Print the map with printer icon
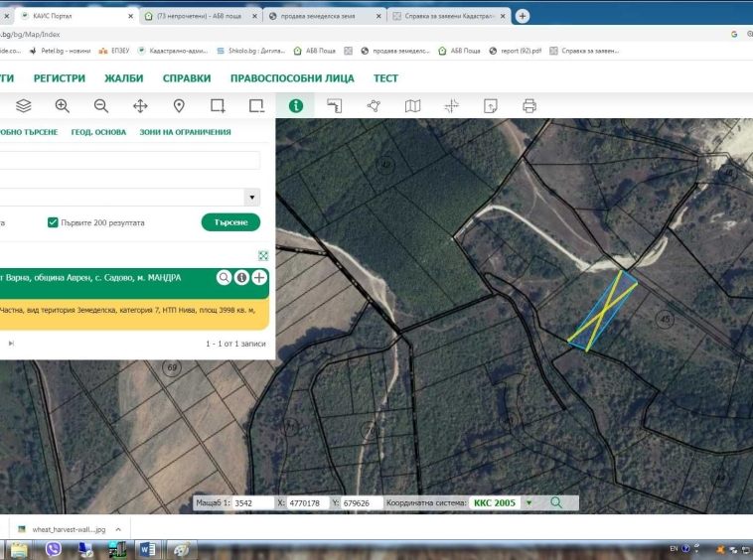The image size is (753, 560). [x=529, y=105]
